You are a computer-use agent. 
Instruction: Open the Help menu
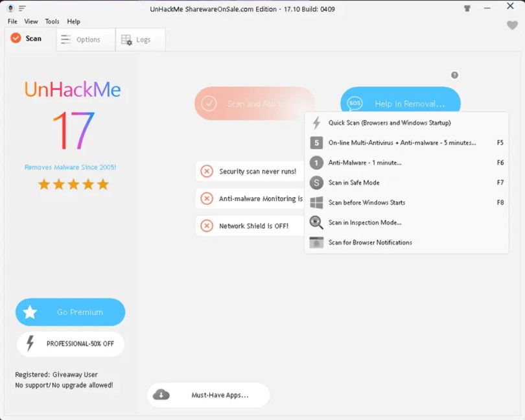(73, 21)
